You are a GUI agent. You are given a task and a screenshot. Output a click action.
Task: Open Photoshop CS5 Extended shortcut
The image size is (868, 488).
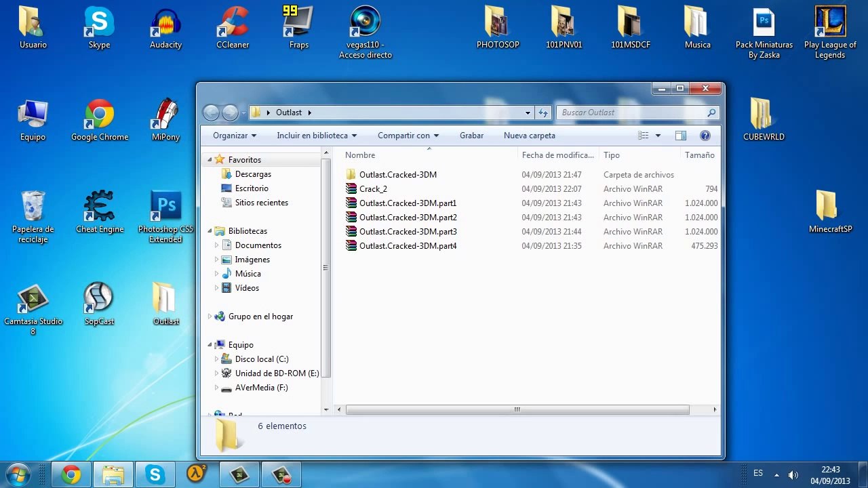tap(165, 217)
